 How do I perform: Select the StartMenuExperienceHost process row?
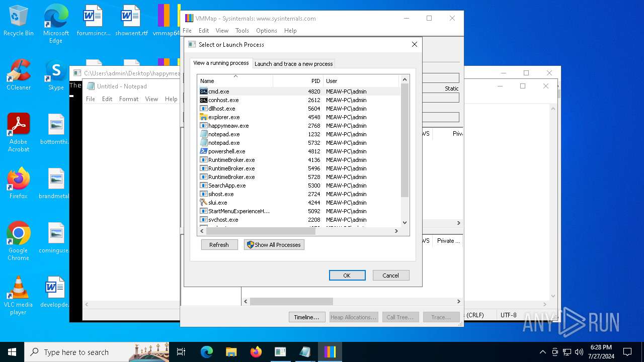pos(299,211)
